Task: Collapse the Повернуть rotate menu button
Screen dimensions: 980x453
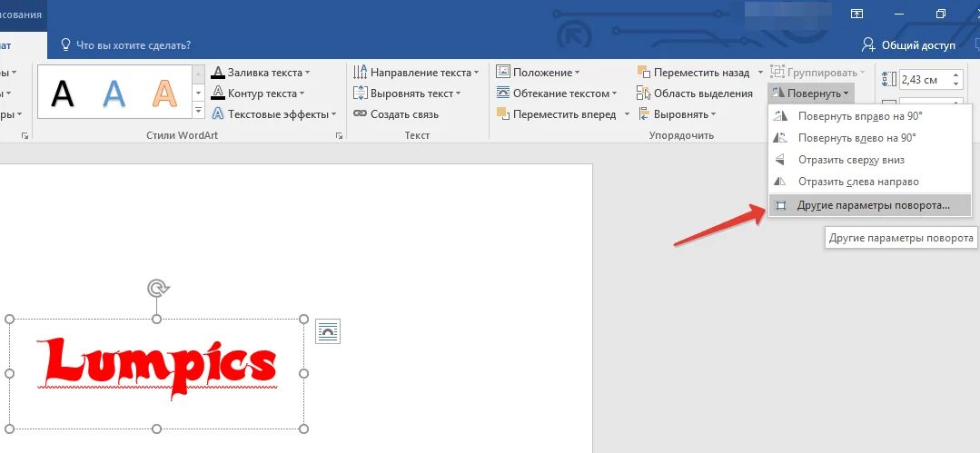Action: pyautogui.click(x=811, y=94)
